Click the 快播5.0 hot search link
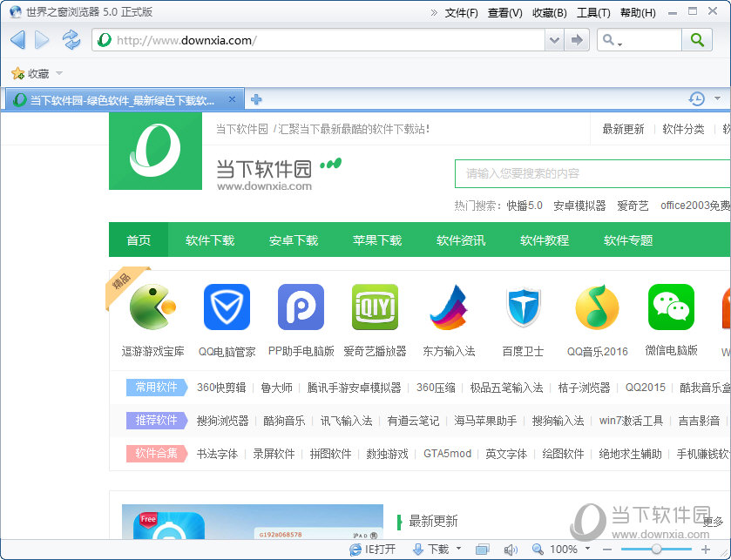 (525, 206)
